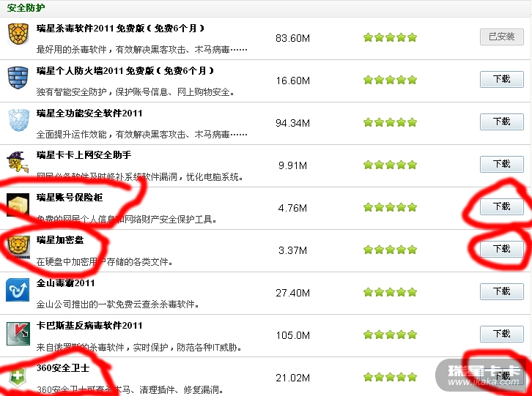Image resolution: width=532 pixels, height=396 pixels.
Task: Click the 4.76M file size
Action: coord(292,208)
